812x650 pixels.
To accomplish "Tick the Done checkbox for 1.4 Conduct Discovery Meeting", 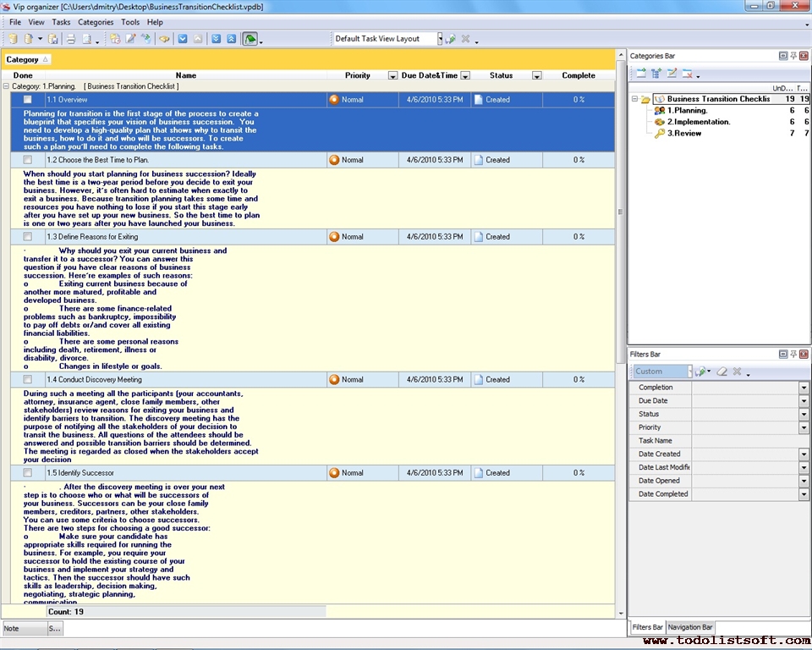I will coord(28,380).
